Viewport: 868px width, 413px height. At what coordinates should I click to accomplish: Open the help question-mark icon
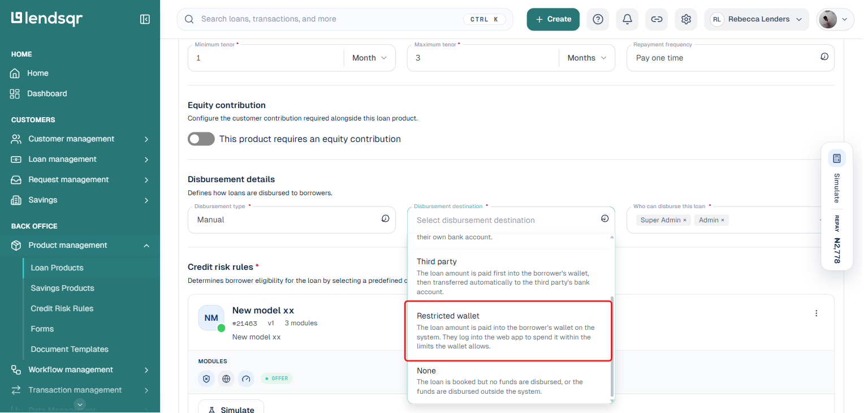point(598,19)
